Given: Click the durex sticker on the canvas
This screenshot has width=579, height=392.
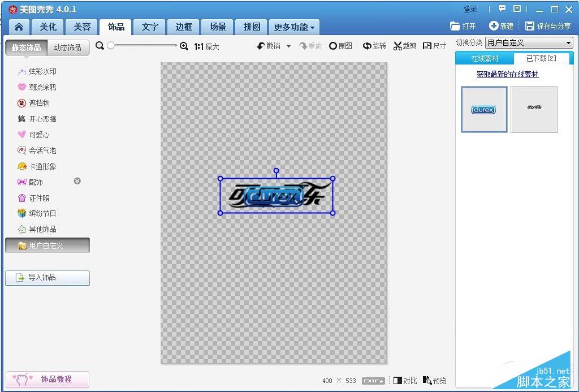Looking at the screenshot, I should point(275,197).
